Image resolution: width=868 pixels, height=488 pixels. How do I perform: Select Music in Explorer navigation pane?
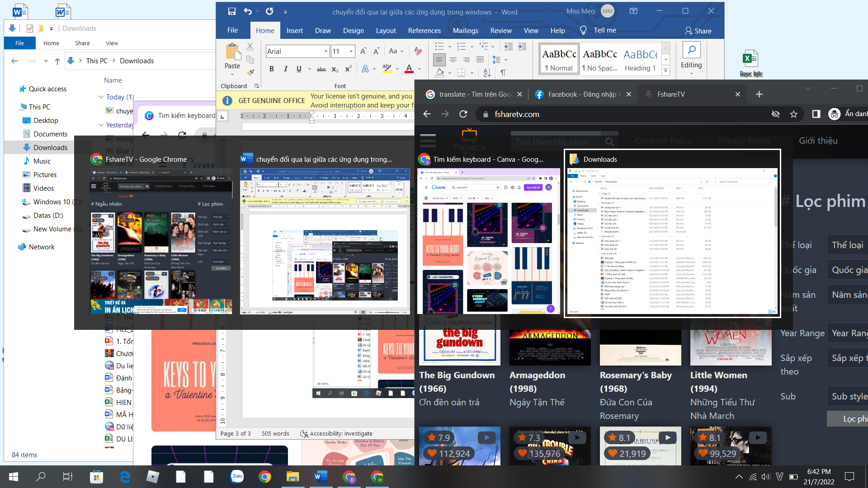pos(42,161)
